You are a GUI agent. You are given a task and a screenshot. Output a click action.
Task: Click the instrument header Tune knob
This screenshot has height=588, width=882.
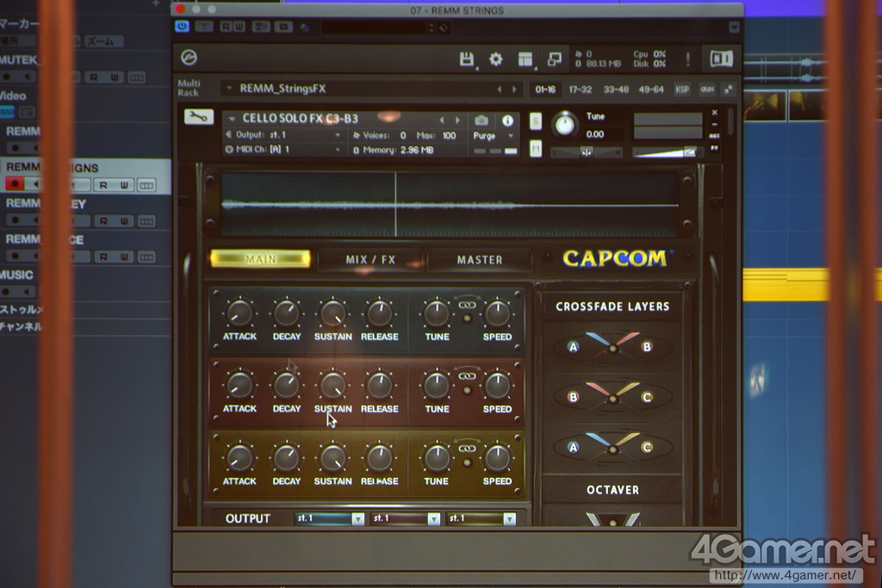[x=564, y=126]
